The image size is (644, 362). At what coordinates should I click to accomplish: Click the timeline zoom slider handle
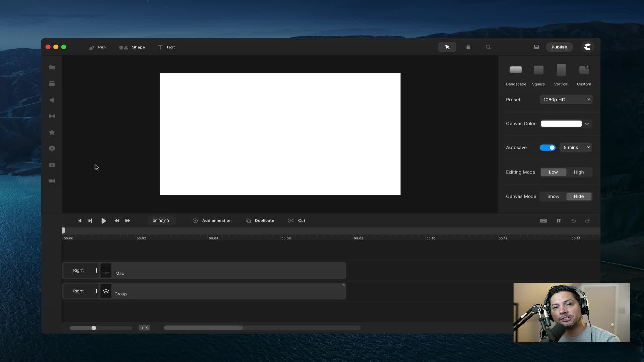(x=94, y=328)
